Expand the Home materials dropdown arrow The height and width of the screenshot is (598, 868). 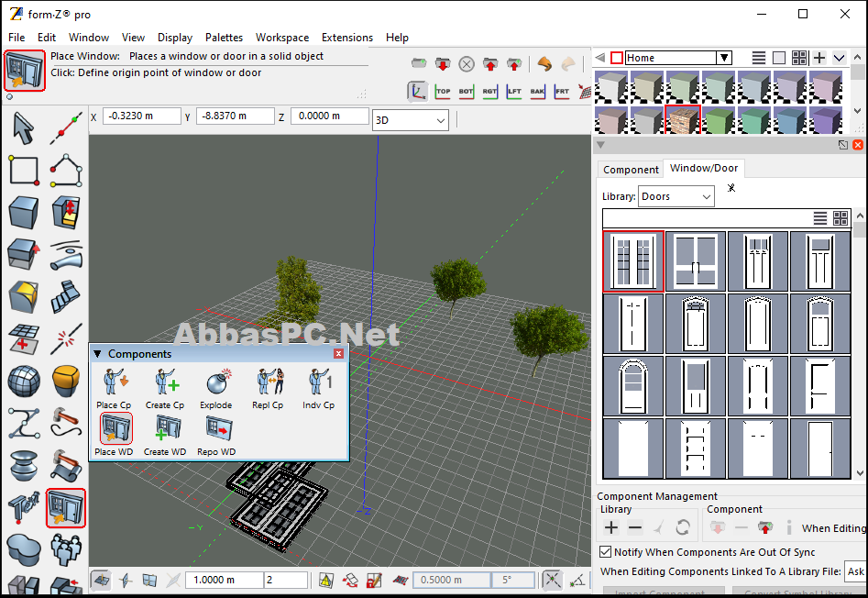(x=724, y=58)
